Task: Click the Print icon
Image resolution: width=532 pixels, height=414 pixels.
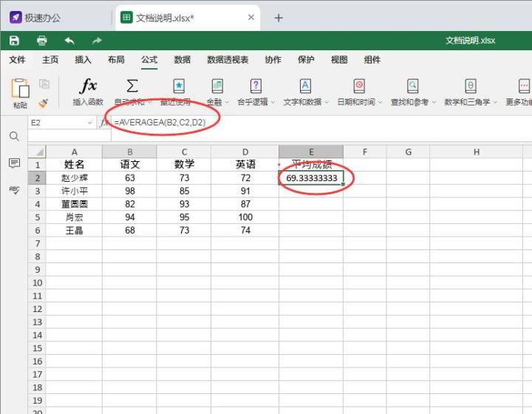Action: click(41, 41)
